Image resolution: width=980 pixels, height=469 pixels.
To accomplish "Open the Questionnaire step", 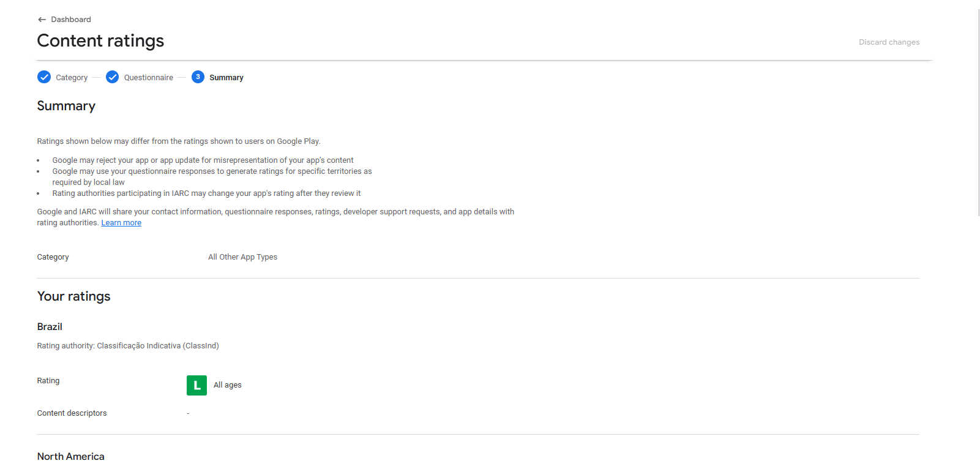I will (149, 78).
